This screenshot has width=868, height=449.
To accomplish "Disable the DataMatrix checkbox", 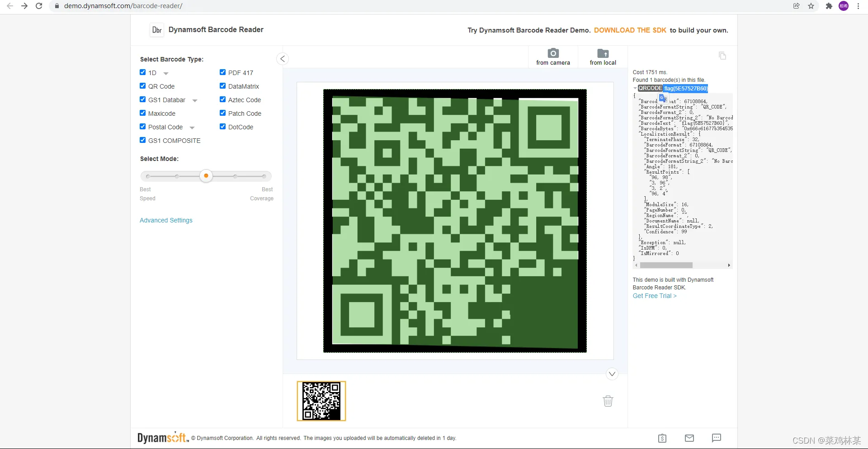I will pos(223,86).
